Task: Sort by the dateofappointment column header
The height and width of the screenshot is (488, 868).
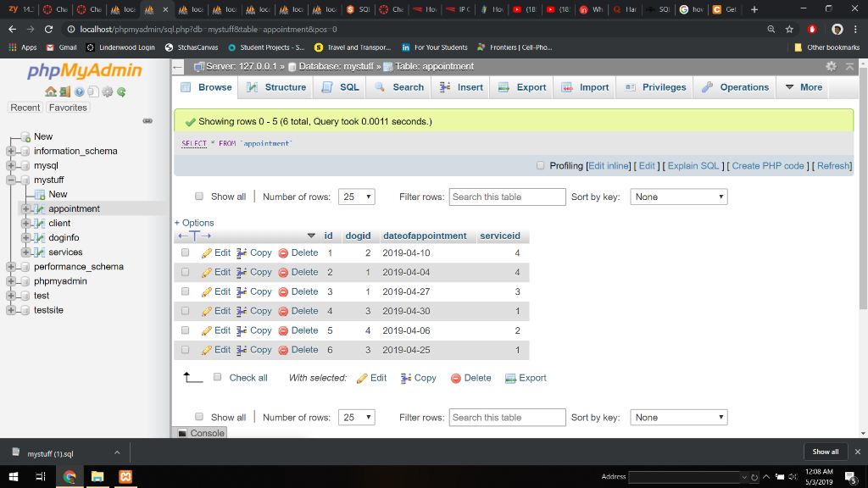Action: click(425, 236)
